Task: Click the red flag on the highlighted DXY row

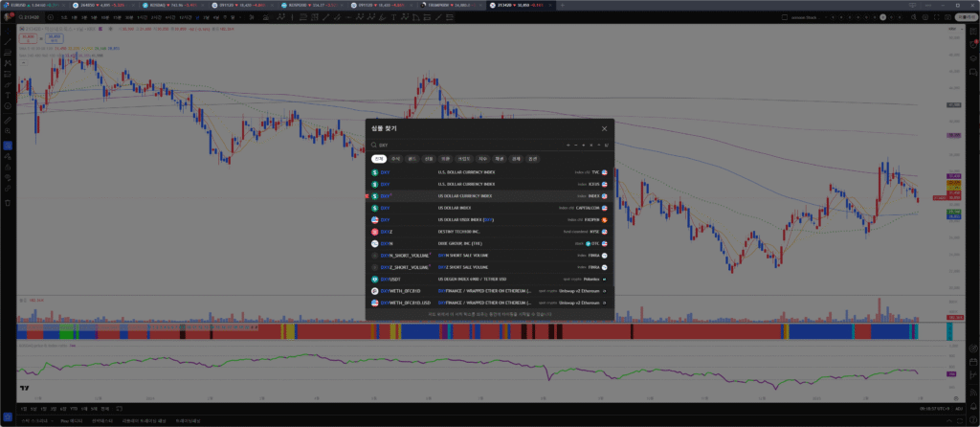Action: tap(367, 195)
